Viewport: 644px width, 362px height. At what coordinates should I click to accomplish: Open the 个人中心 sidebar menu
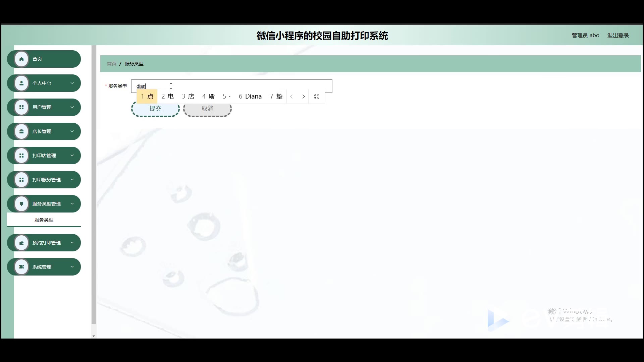pyautogui.click(x=44, y=83)
